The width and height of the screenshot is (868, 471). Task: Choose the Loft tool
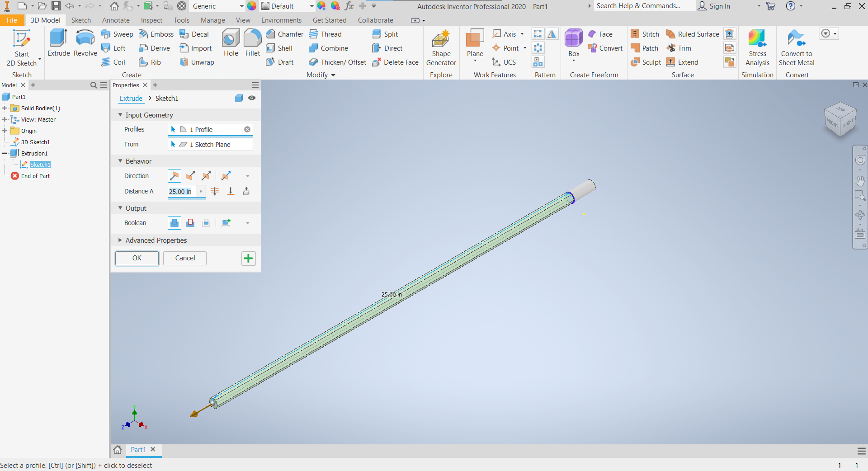113,48
